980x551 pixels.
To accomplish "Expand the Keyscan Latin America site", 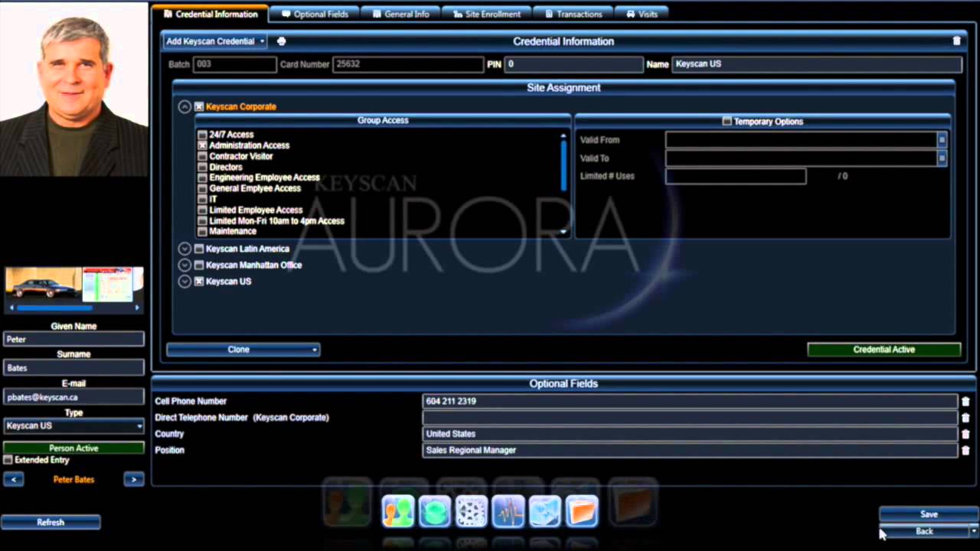I will tap(185, 249).
